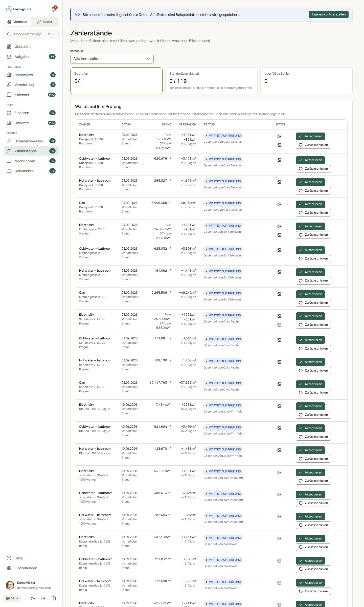Click Eigenes Konto erstellen button
The image size is (364, 607).
329,14
